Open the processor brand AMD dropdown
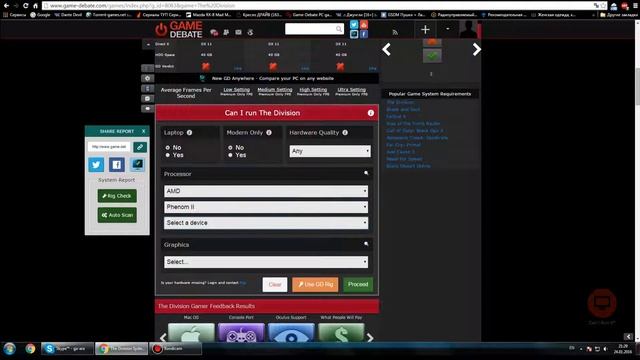The height and width of the screenshot is (360, 640). coord(266,191)
